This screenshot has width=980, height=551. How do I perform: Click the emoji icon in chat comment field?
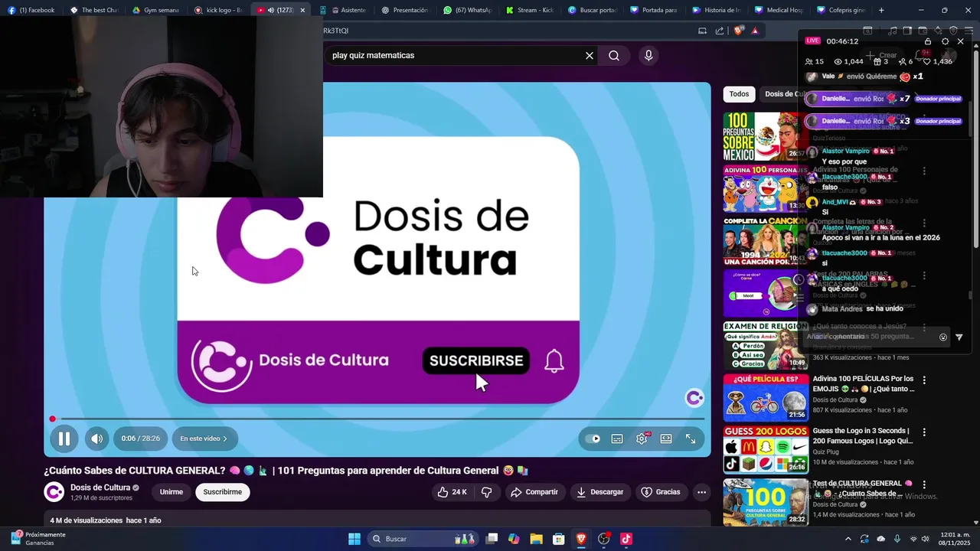(x=943, y=337)
